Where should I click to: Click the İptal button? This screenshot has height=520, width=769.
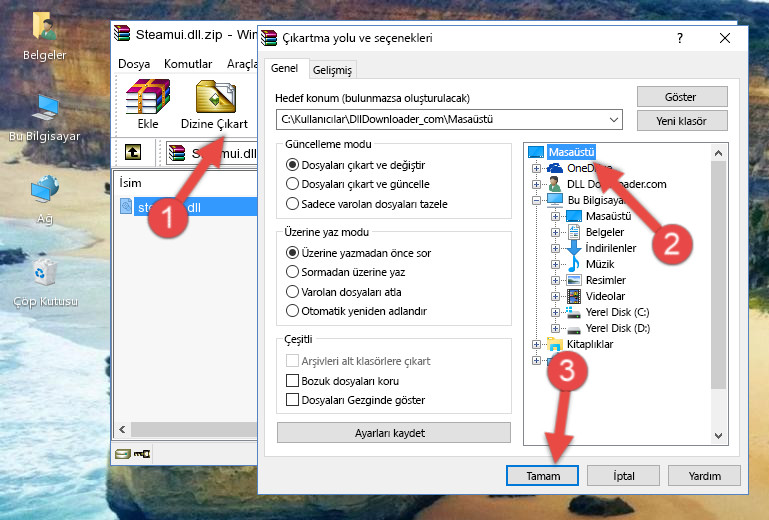(x=623, y=476)
